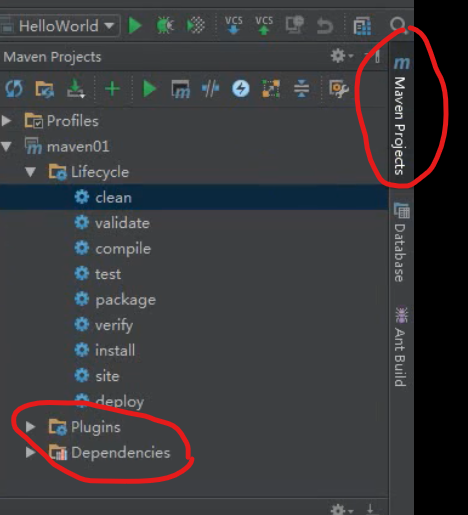The width and height of the screenshot is (468, 515).
Task: Expand the Profiles node
Action: 6,121
